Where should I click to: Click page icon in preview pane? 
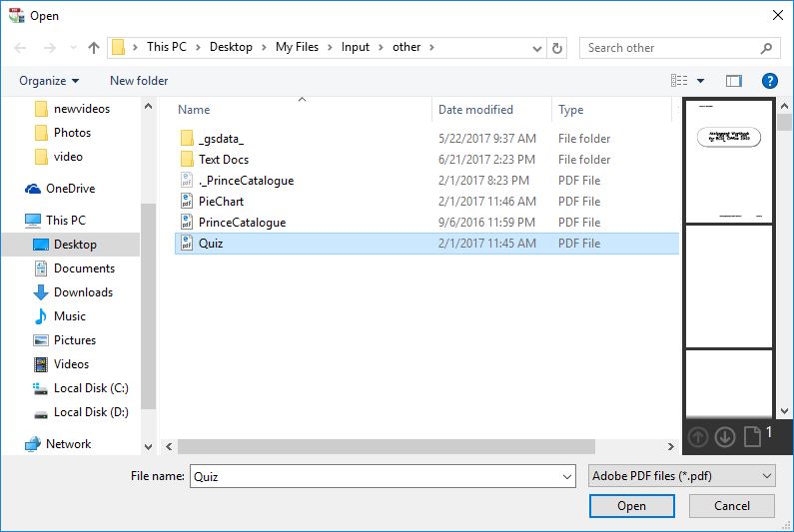coord(752,436)
